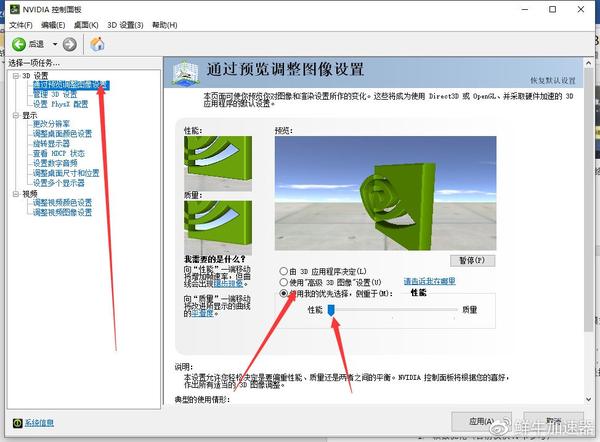Select 更改分辨率 in the tree

click(51, 124)
